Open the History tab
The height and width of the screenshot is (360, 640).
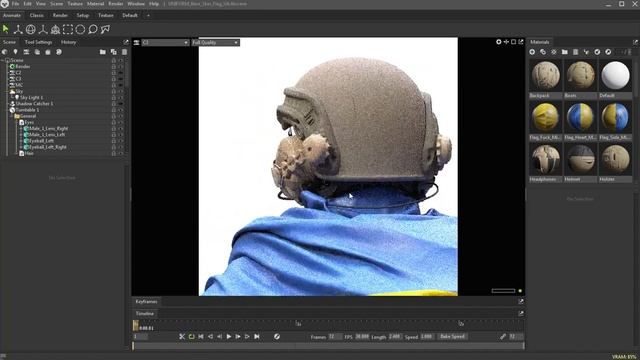pos(68,42)
